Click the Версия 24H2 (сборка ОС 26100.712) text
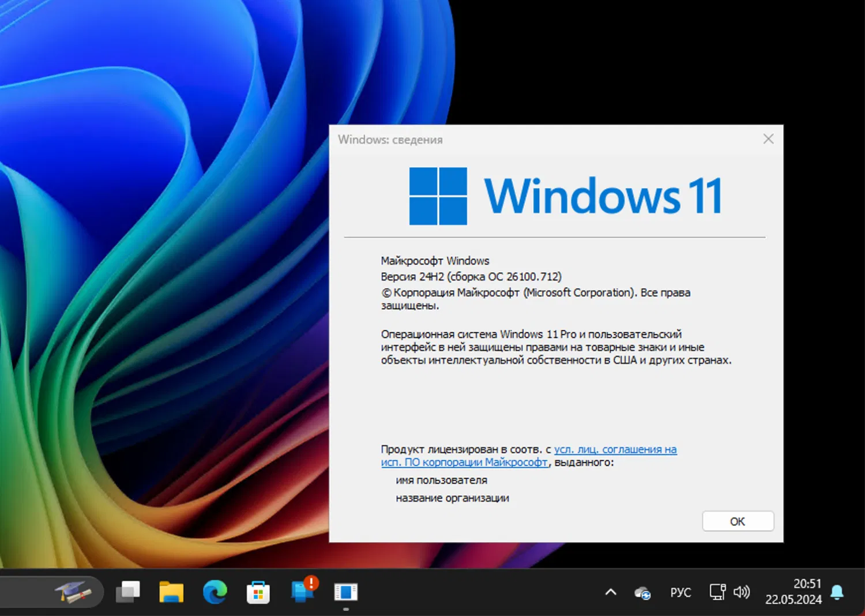The height and width of the screenshot is (616, 865). [x=471, y=277]
